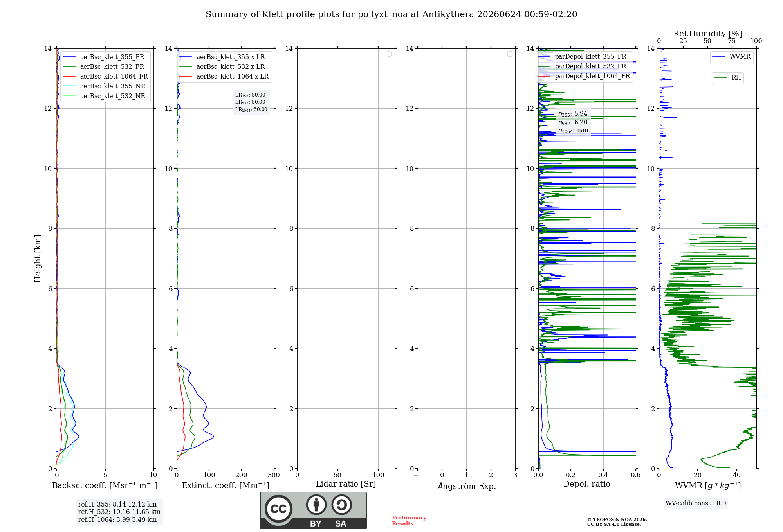
Task: Click the WVMR legend entry
Action: point(732,57)
